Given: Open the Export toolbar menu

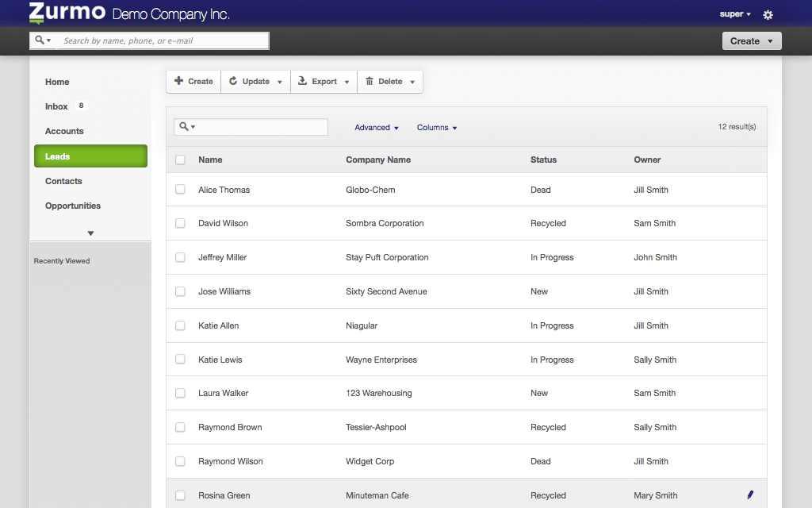Looking at the screenshot, I should coord(324,81).
